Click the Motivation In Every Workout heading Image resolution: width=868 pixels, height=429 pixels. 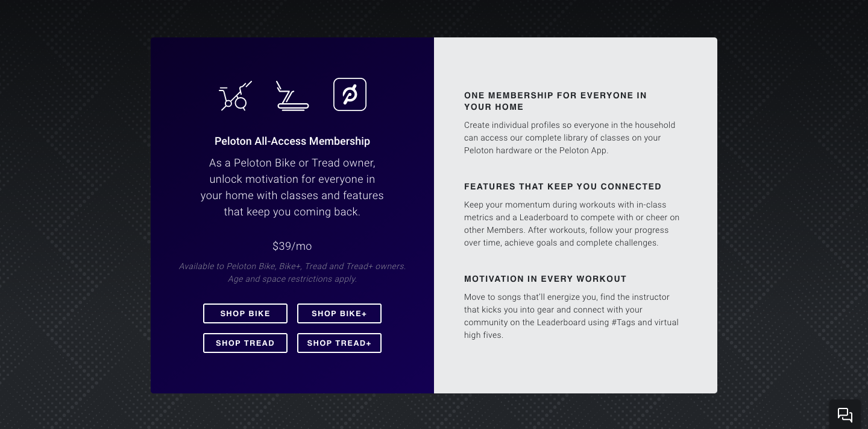tap(546, 279)
